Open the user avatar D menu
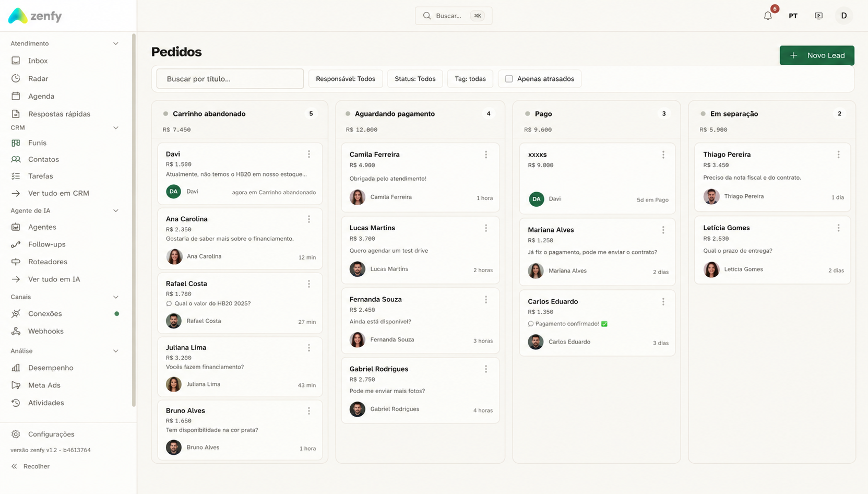This screenshot has width=868, height=494. click(843, 16)
